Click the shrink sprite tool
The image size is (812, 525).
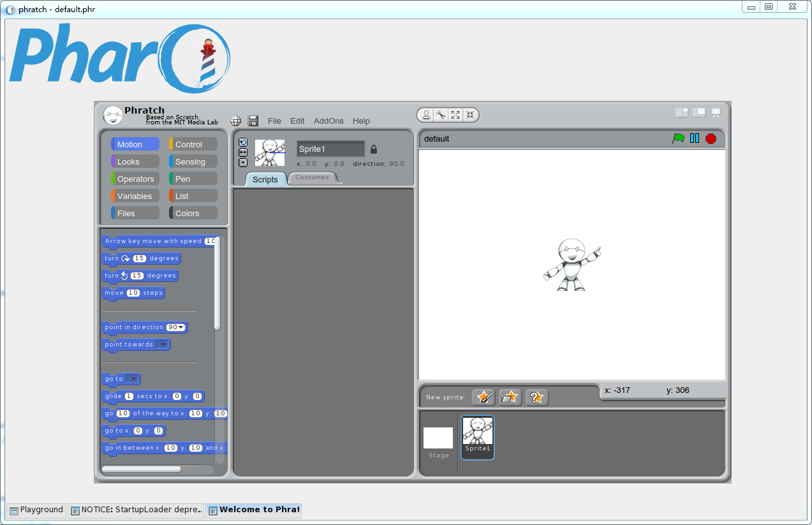tap(470, 115)
